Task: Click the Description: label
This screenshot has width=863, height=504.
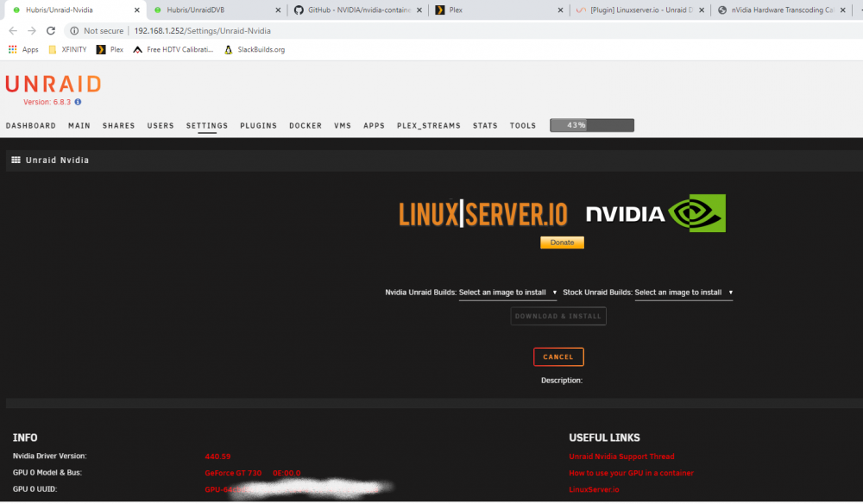Action: pos(562,381)
